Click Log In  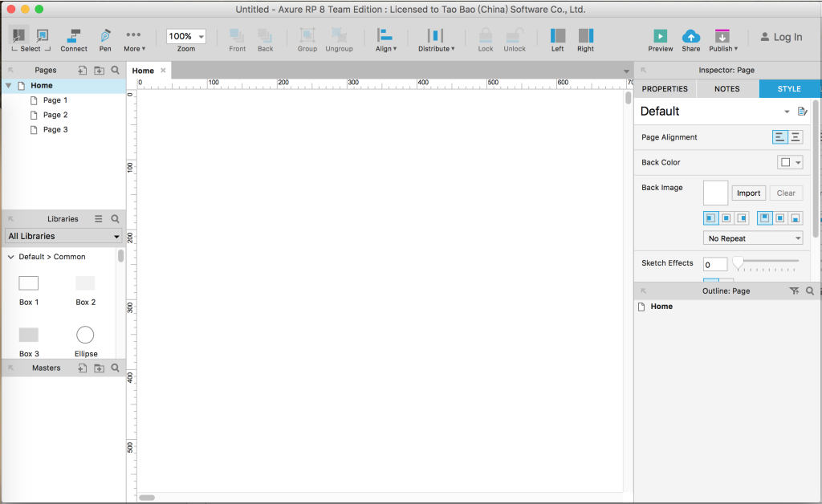click(x=781, y=37)
